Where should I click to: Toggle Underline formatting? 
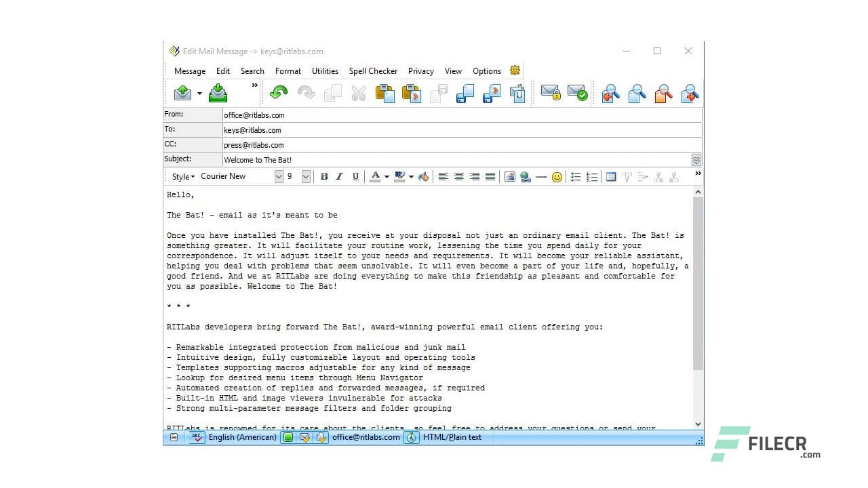pos(355,176)
